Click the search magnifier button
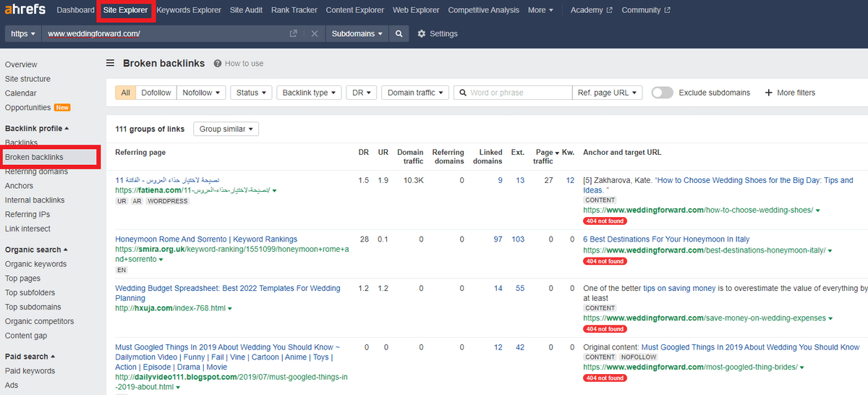Viewport: 868px width, 395px height. click(x=399, y=34)
